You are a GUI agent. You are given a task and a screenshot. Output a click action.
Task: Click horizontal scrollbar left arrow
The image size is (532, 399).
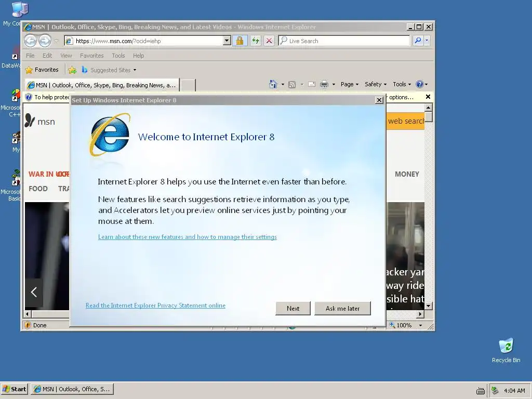tap(28, 314)
